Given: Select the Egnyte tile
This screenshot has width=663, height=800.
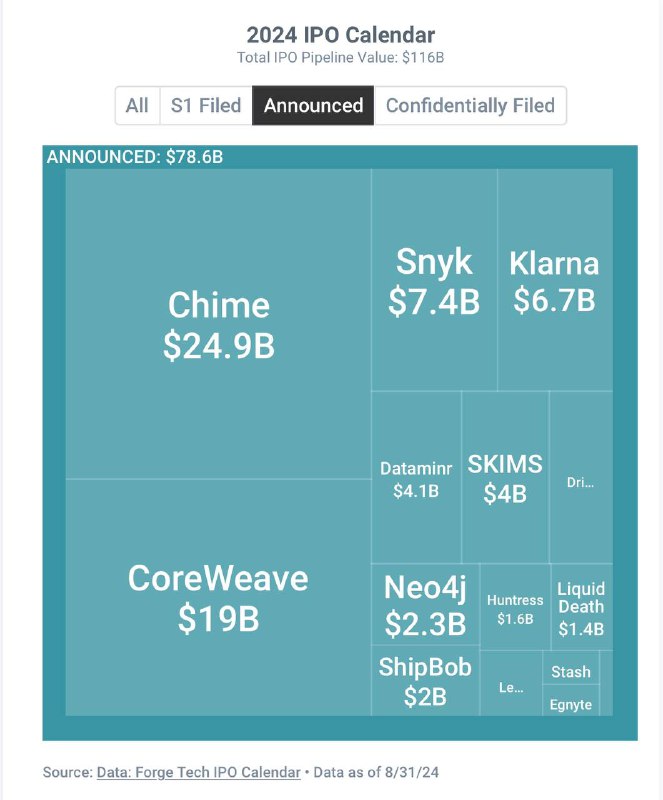Looking at the screenshot, I should (571, 704).
